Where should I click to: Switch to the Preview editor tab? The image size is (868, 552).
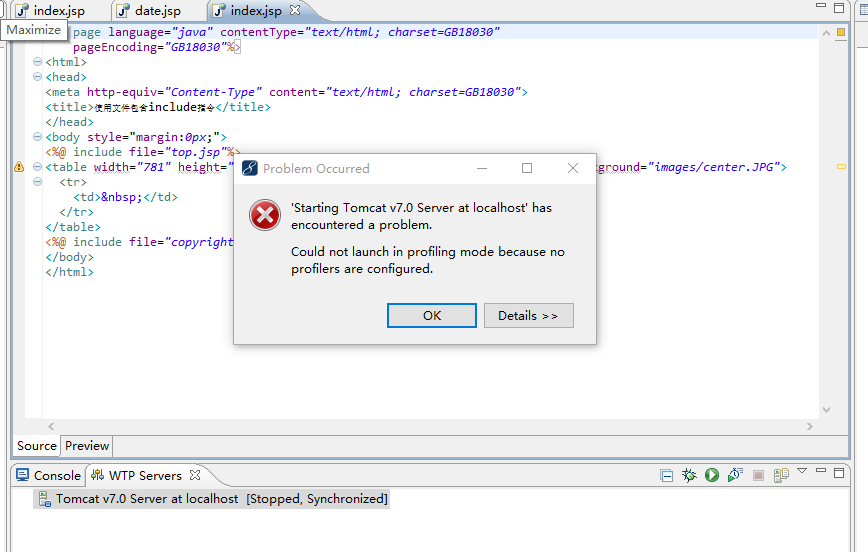(x=87, y=446)
